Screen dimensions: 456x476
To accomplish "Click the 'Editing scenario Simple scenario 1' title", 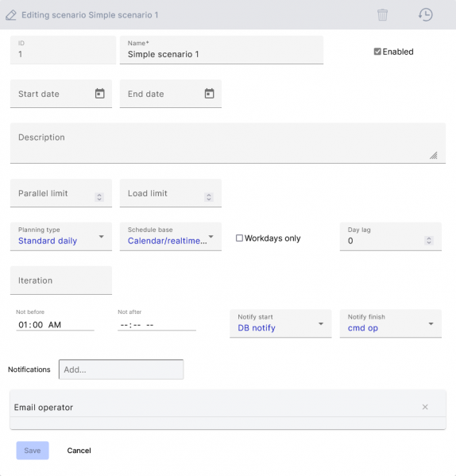I will coord(90,15).
